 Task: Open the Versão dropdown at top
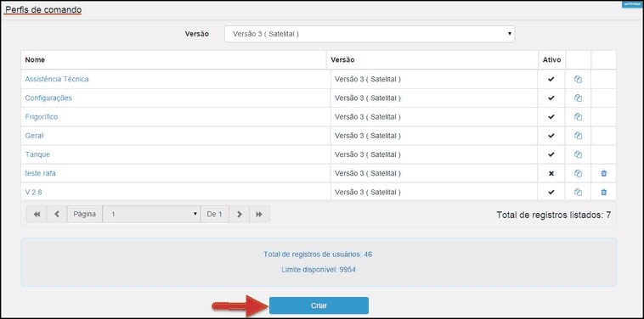(x=370, y=34)
